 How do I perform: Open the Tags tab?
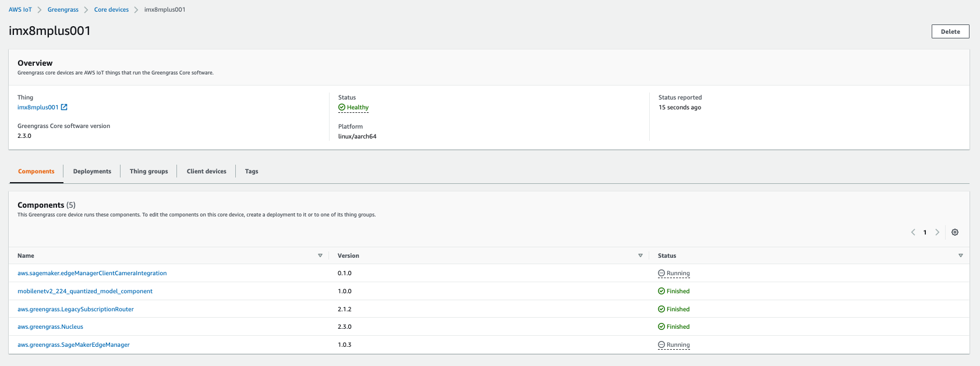(252, 171)
